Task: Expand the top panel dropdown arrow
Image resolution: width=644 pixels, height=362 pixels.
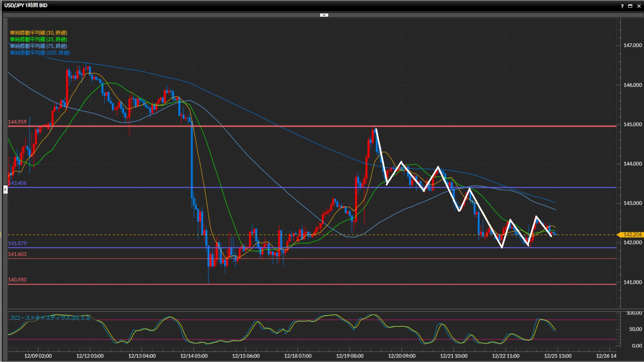Action: (324, 15)
